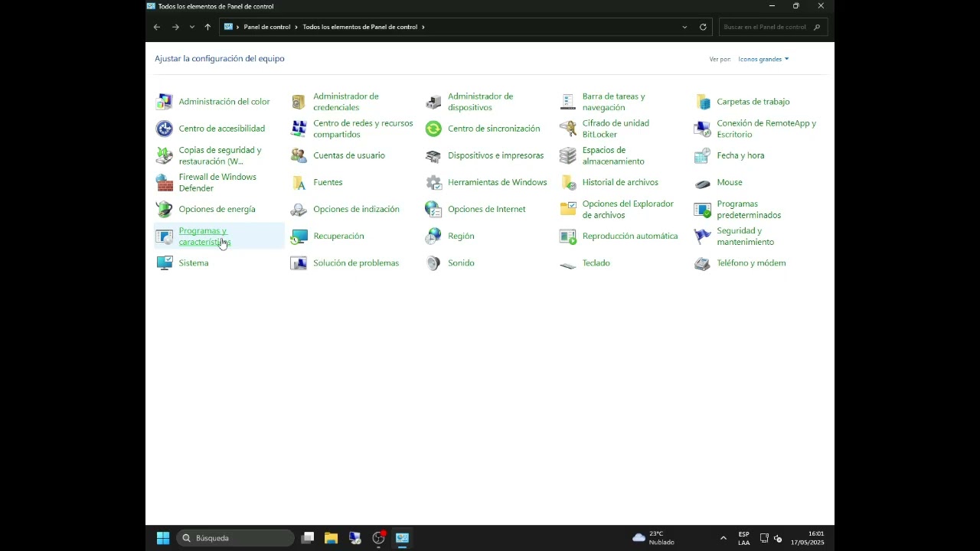Open the Windows Start menu
This screenshot has height=551, width=980.
(x=163, y=538)
